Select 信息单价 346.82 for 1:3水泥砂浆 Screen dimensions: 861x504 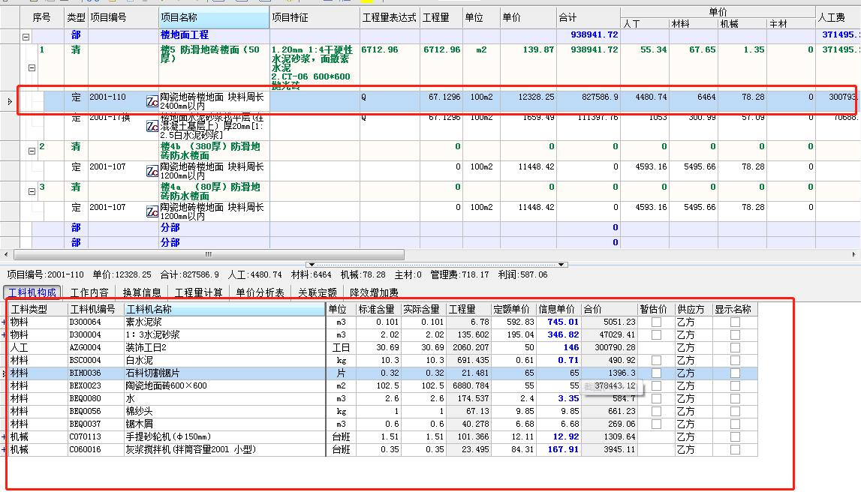pyautogui.click(x=563, y=335)
